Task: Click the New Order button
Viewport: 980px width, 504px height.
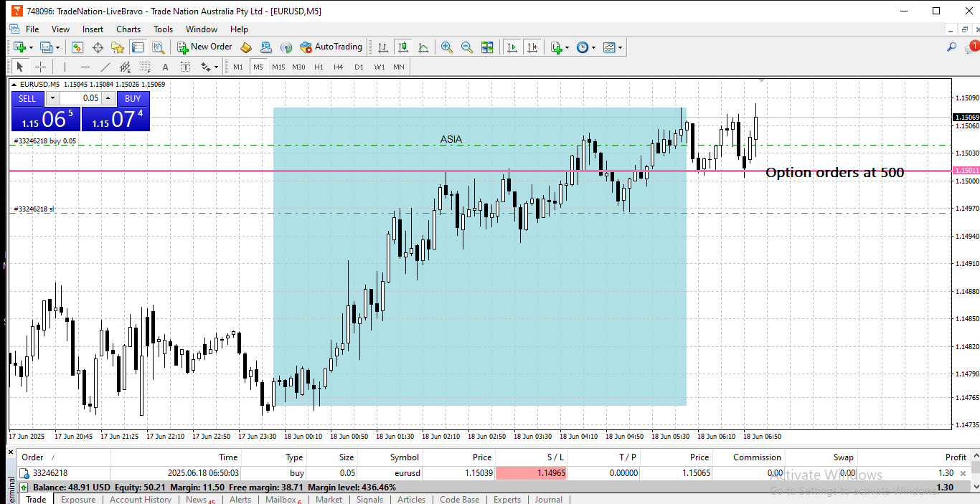Action: pyautogui.click(x=204, y=47)
